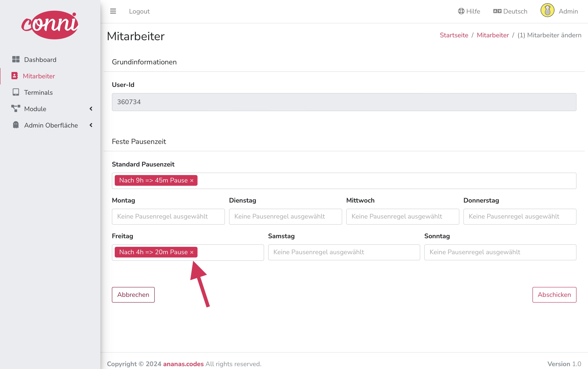Click the Nach 4h => 20m Pause tag
588x369 pixels.
(156, 252)
